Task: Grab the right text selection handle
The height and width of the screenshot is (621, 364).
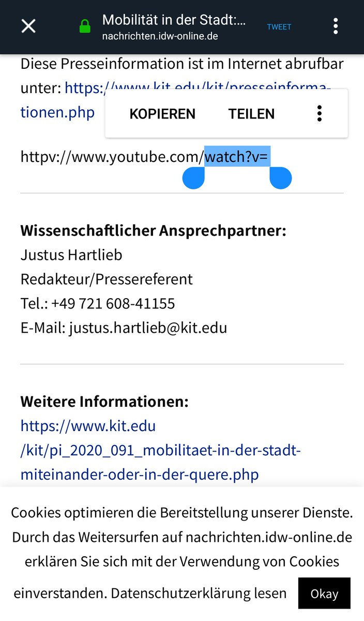Action: click(281, 178)
